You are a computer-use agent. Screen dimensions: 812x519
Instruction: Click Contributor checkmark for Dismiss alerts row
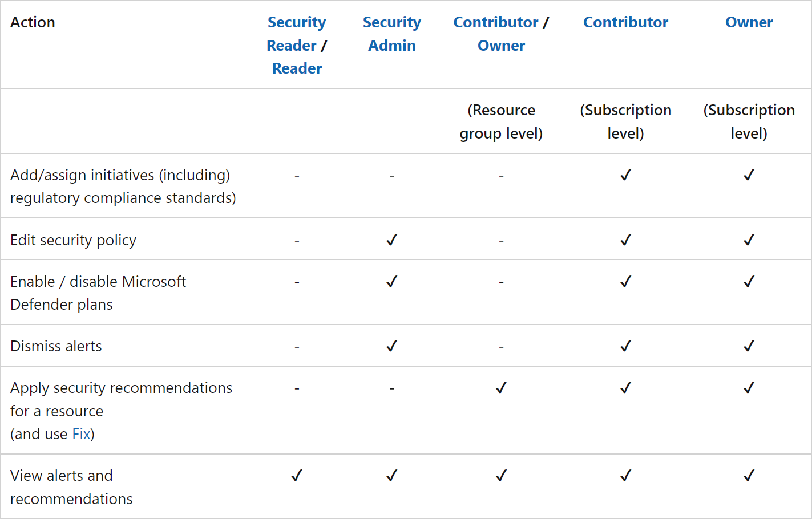625,346
